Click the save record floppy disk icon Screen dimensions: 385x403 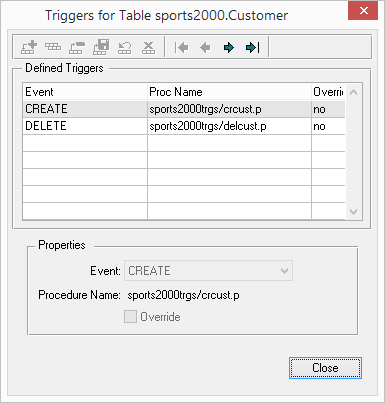(101, 47)
